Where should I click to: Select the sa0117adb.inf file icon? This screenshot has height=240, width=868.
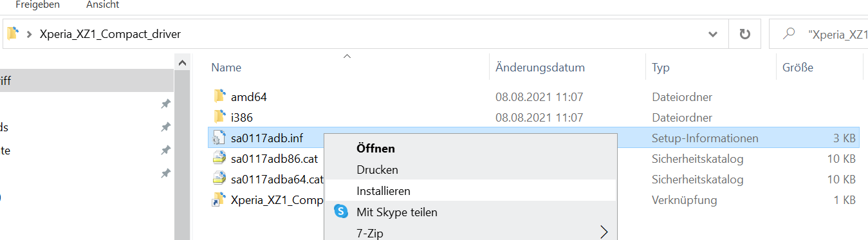point(219,138)
